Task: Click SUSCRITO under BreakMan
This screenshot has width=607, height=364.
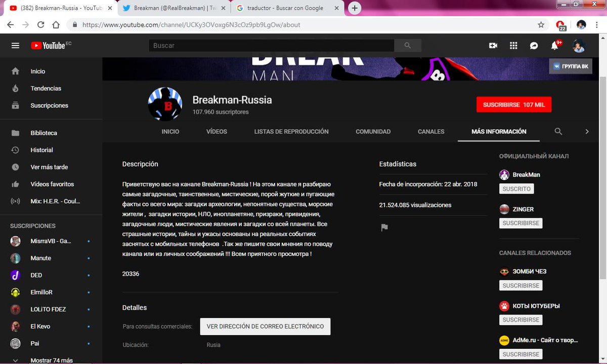Action: point(516,189)
